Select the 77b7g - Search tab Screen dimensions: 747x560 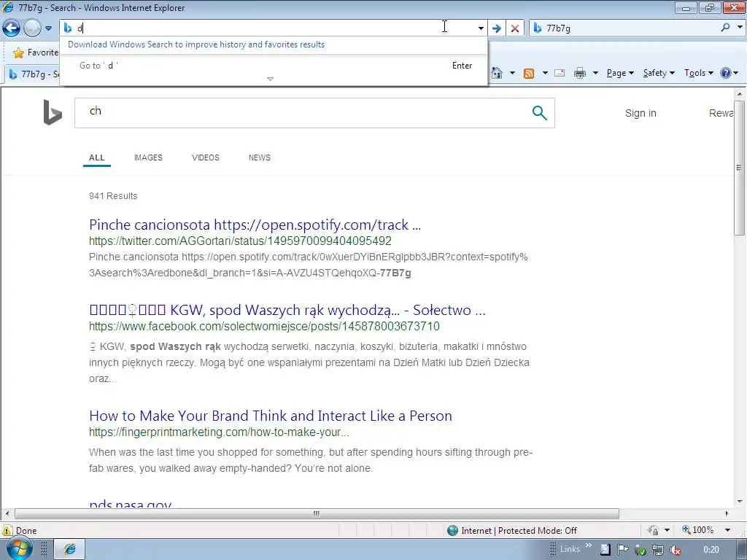pyautogui.click(x=34, y=74)
